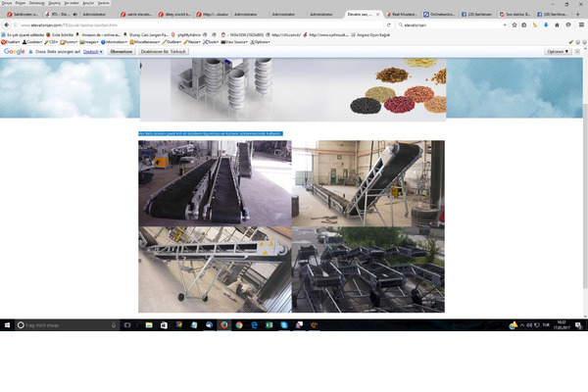588x392 pixels.
Task: Open the Outline developer toolbar dropdown
Action: (171, 42)
